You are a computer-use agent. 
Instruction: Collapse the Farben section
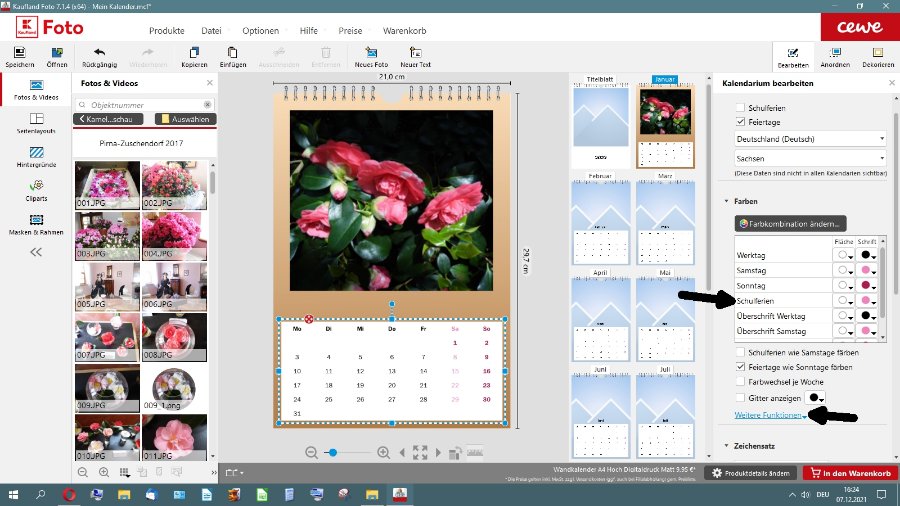pyautogui.click(x=726, y=201)
